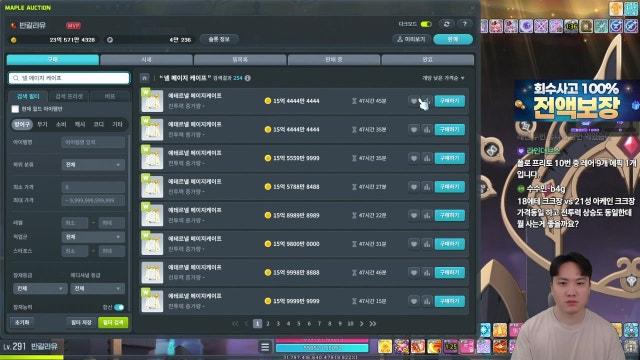The image size is (640, 360).
Task: Click 구매하기 button on first listing
Action: point(449,101)
